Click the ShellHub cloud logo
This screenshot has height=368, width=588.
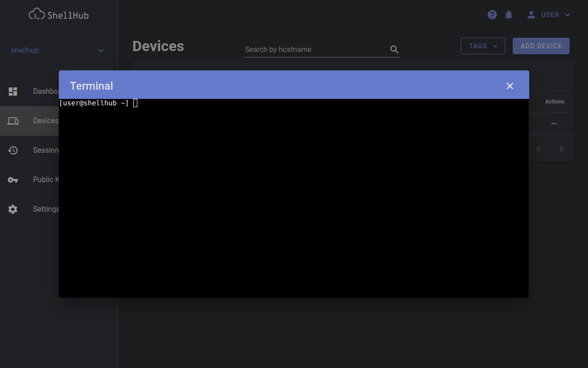[37, 14]
